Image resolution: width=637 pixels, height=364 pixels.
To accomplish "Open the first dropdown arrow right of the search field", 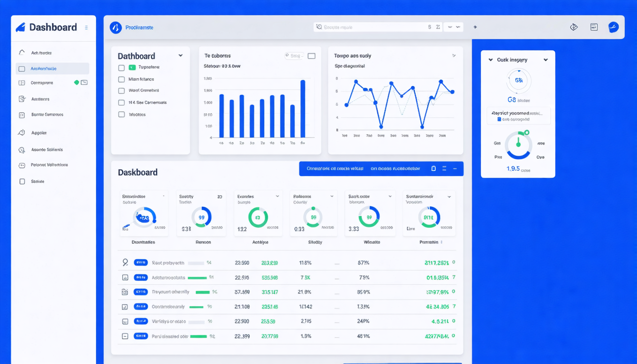I will (450, 27).
